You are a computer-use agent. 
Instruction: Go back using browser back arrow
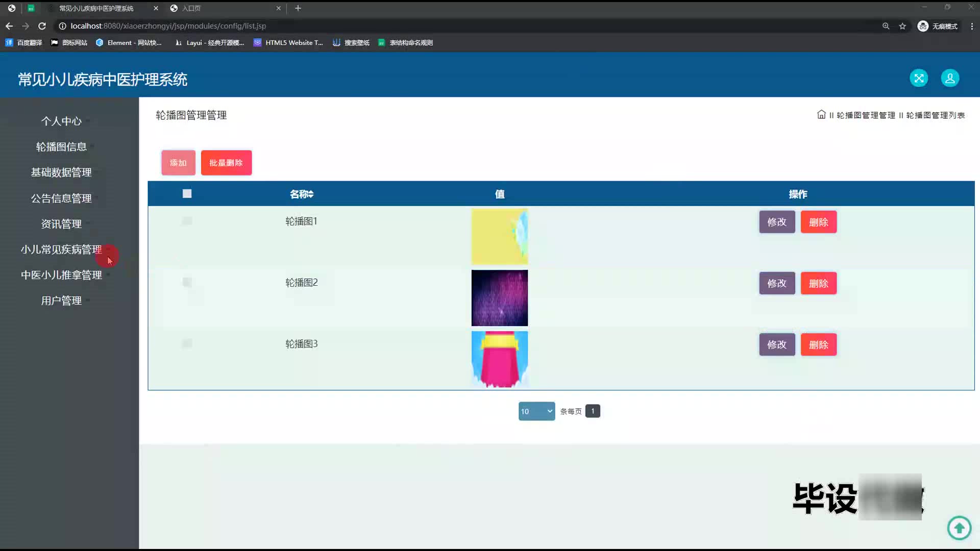pyautogui.click(x=9, y=26)
